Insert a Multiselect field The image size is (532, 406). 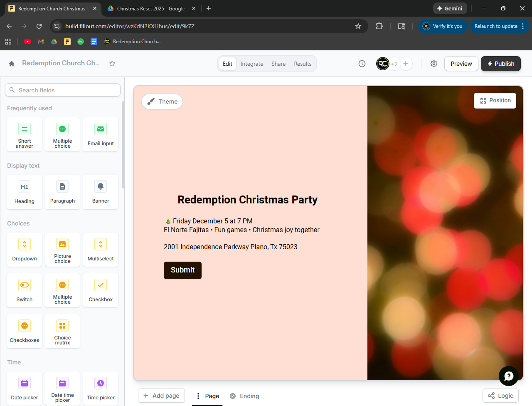coord(101,249)
